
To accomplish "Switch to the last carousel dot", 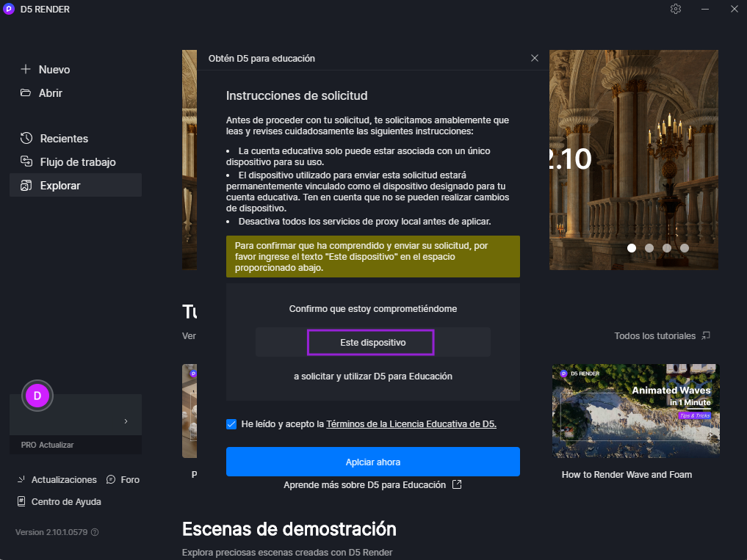I will (x=685, y=248).
